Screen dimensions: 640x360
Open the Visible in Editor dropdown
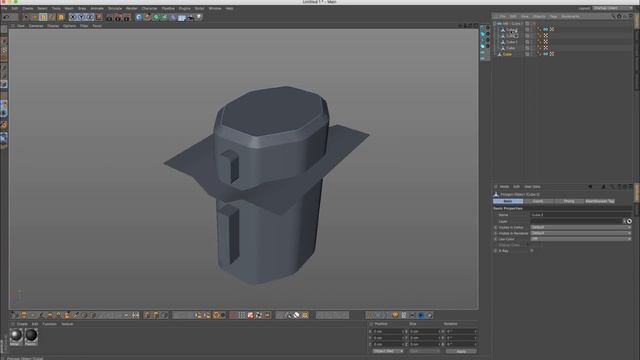(x=581, y=227)
